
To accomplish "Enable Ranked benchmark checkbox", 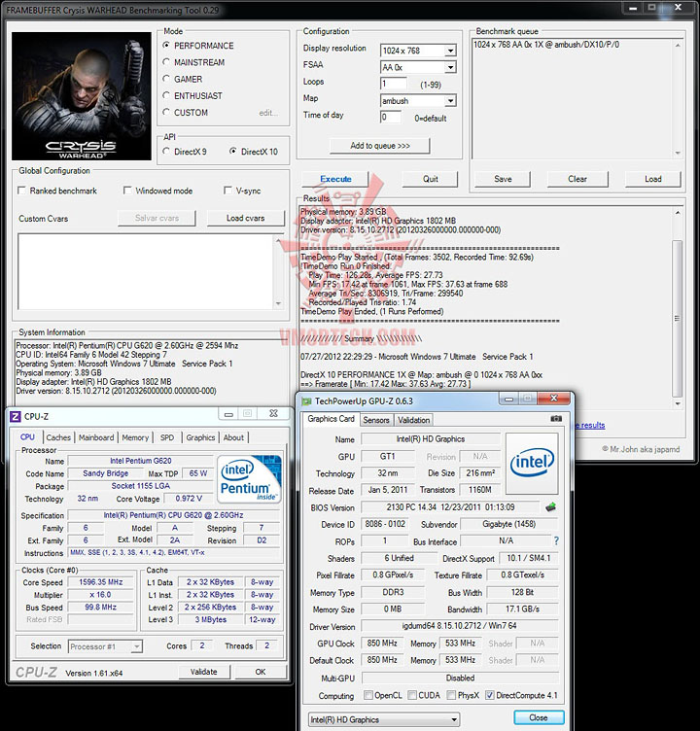I will pos(21,191).
